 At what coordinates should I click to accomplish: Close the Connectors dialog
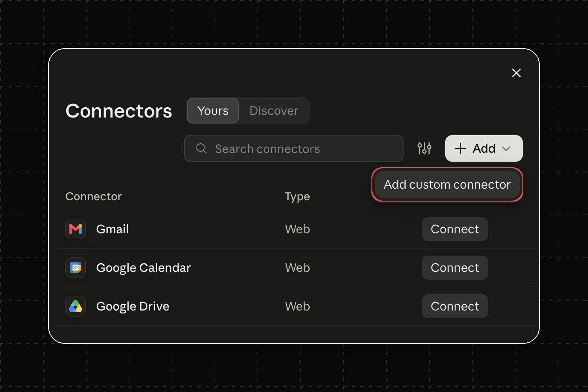pyautogui.click(x=516, y=73)
